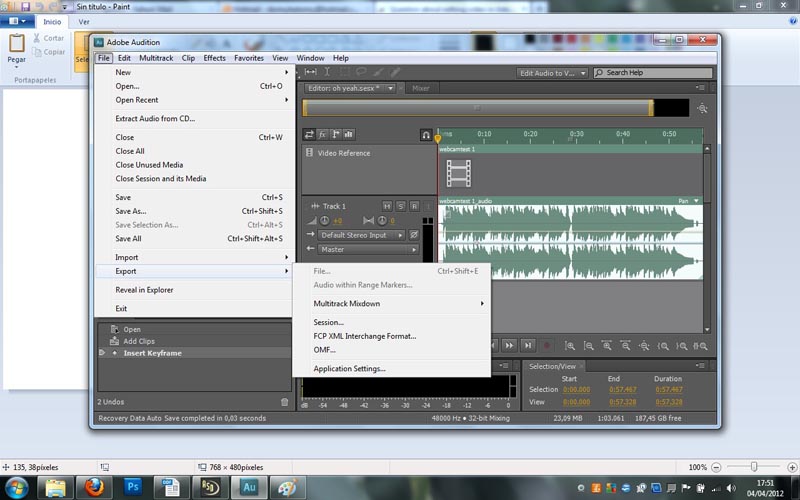Click Editor panel options menu icon

[701, 88]
